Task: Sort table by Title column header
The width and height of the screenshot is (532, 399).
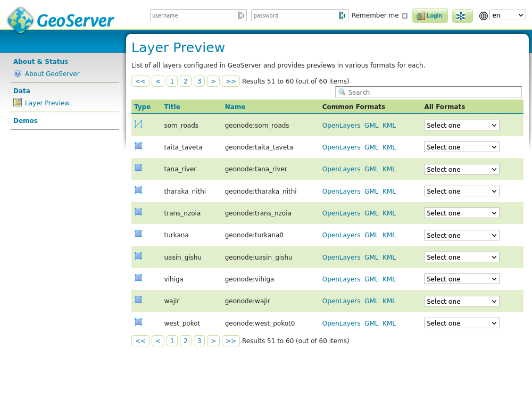Action: (x=172, y=106)
